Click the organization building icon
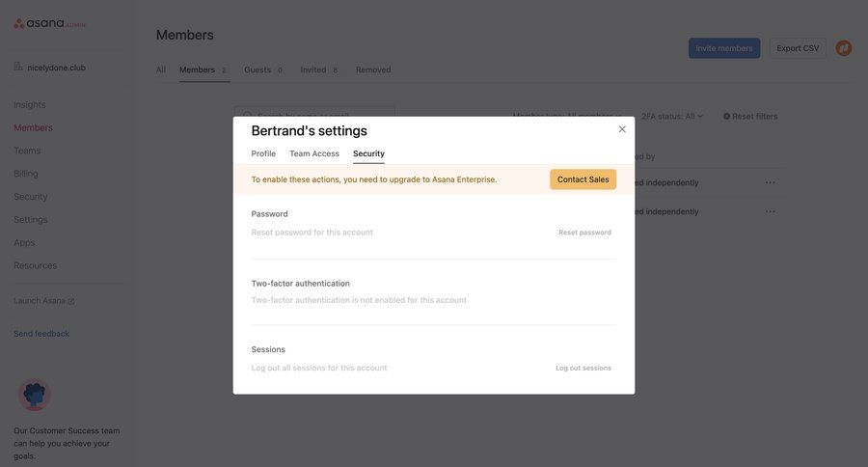 point(18,67)
